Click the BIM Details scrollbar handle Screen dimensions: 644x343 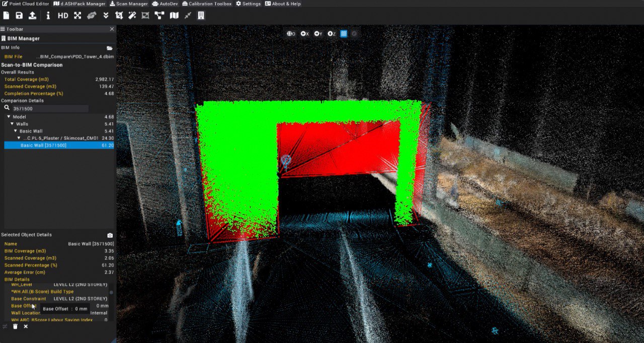tap(111, 293)
